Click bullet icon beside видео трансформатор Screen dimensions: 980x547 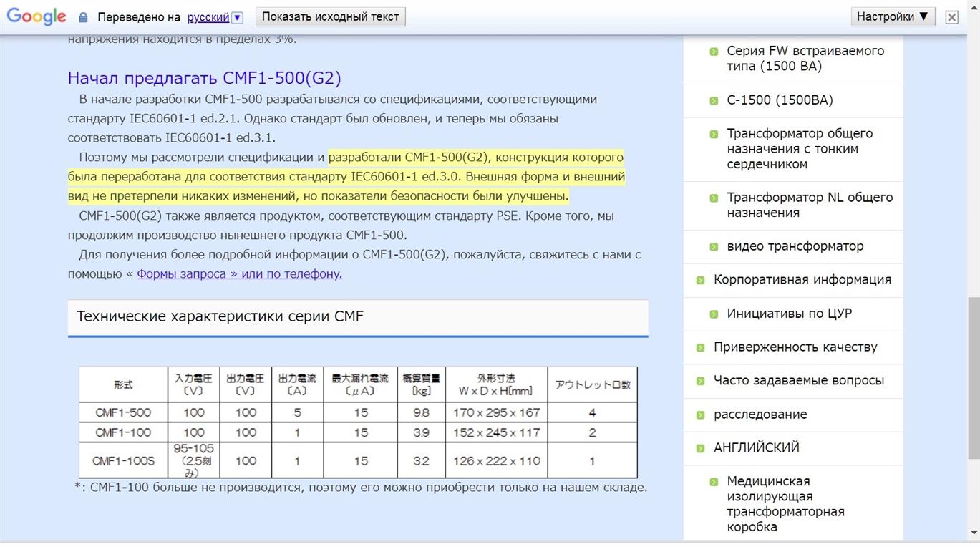[714, 247]
